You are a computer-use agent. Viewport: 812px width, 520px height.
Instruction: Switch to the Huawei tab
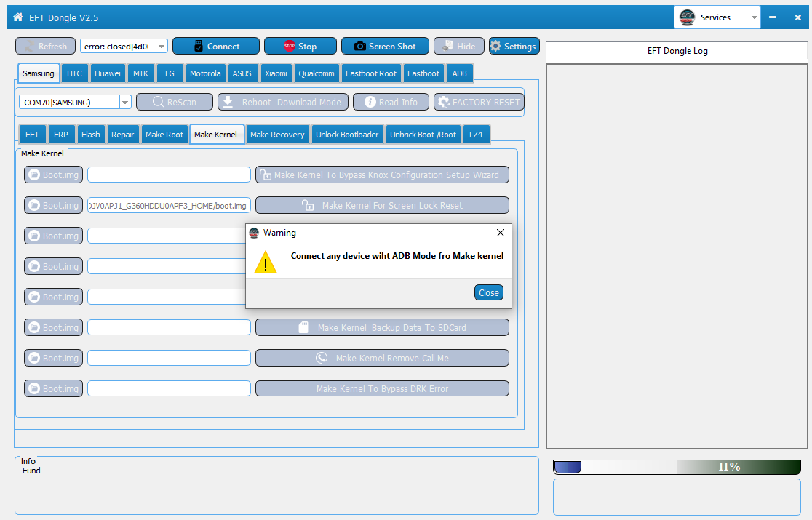pyautogui.click(x=108, y=73)
